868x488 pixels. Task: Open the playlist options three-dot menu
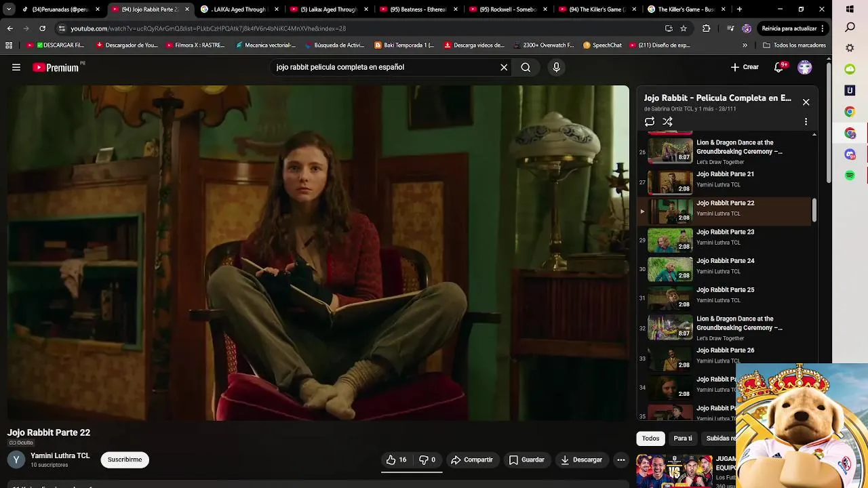click(x=806, y=121)
